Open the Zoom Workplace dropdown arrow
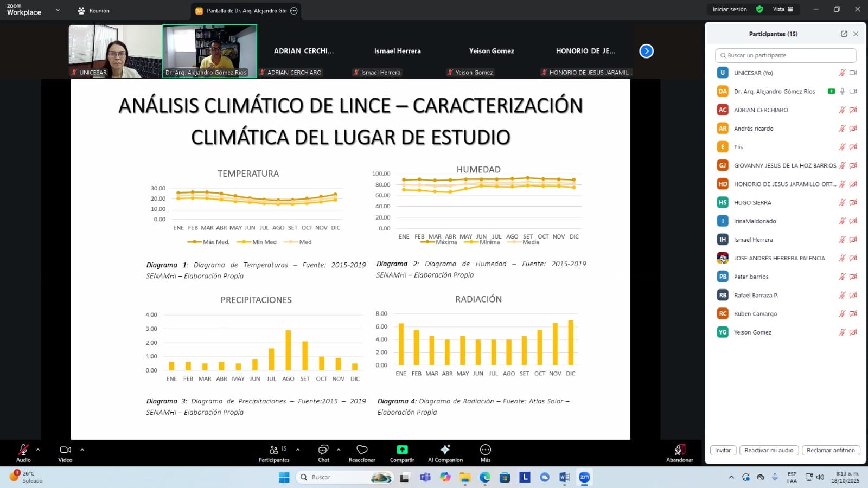This screenshot has width=868, height=488. (58, 10)
